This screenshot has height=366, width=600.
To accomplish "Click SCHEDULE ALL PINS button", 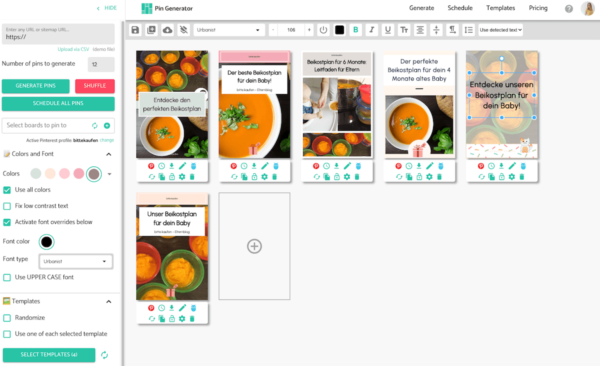I will (58, 103).
